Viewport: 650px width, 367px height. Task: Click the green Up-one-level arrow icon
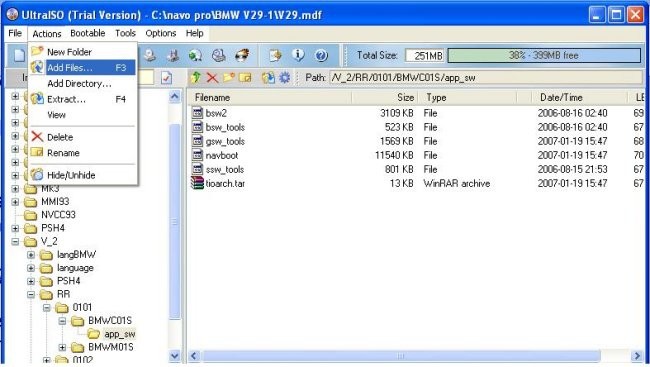click(x=196, y=77)
